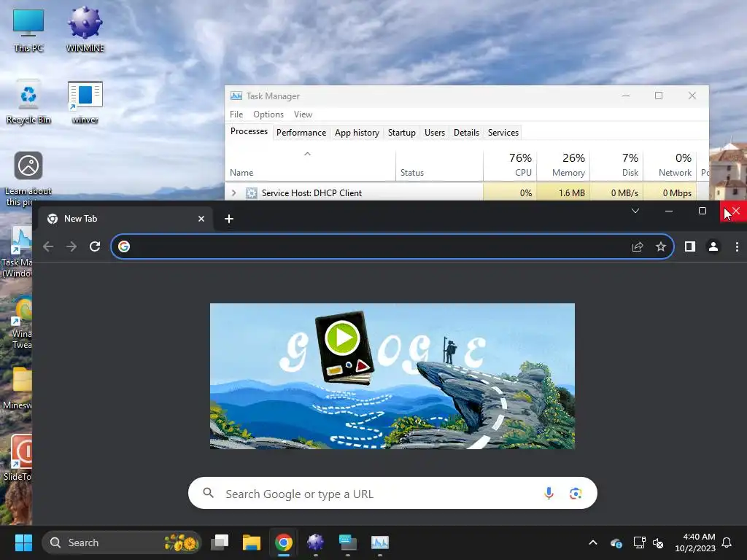This screenshot has width=747, height=560.
Task: Start voice search with microphone icon
Action: [x=549, y=494]
